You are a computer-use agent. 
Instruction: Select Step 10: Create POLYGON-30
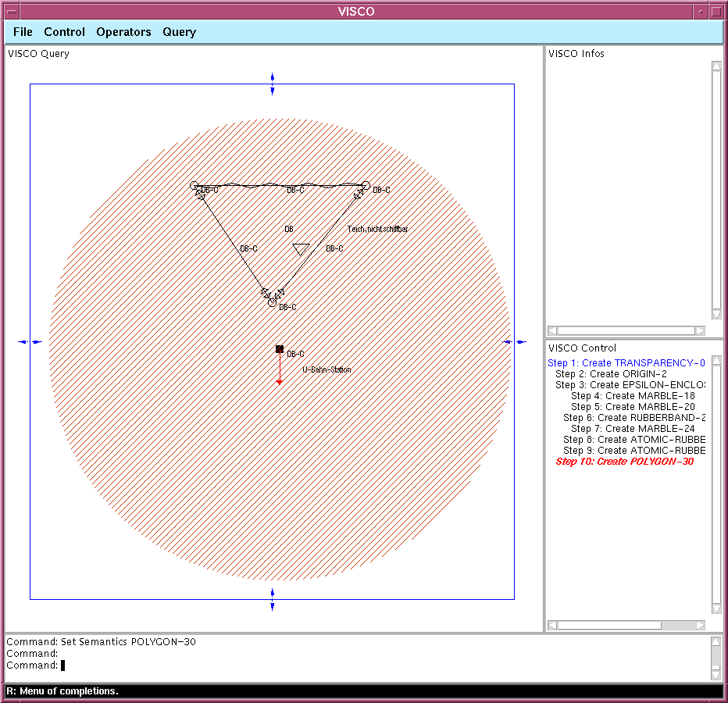pyautogui.click(x=624, y=462)
